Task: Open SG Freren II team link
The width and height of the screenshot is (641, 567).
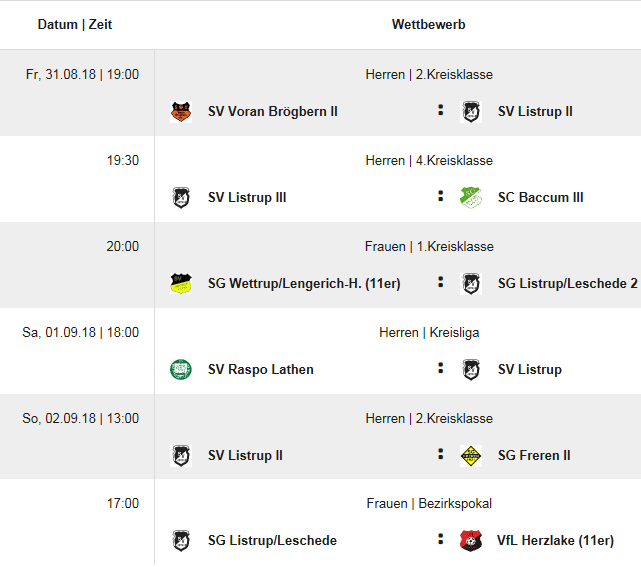Action: (x=534, y=455)
